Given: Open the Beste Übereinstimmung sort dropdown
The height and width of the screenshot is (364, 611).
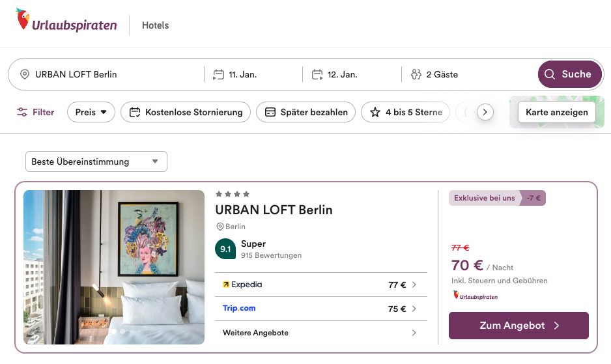Looking at the screenshot, I should (96, 161).
